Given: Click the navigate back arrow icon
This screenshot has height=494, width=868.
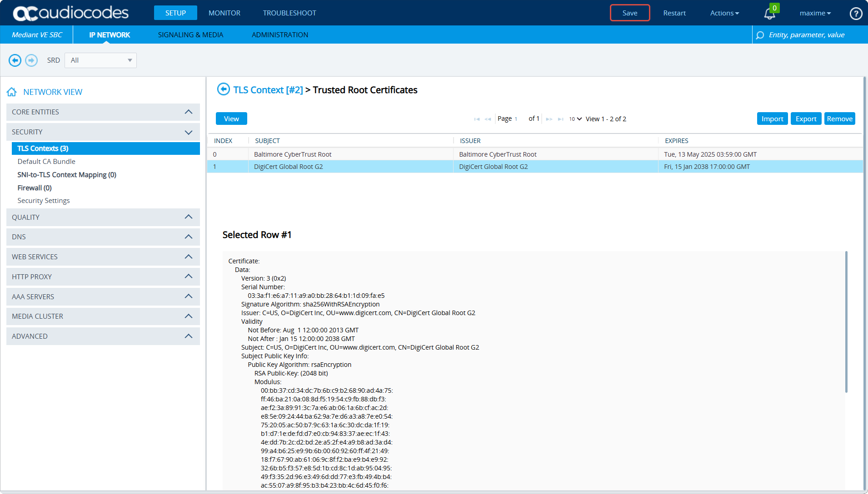Looking at the screenshot, I should [x=15, y=60].
